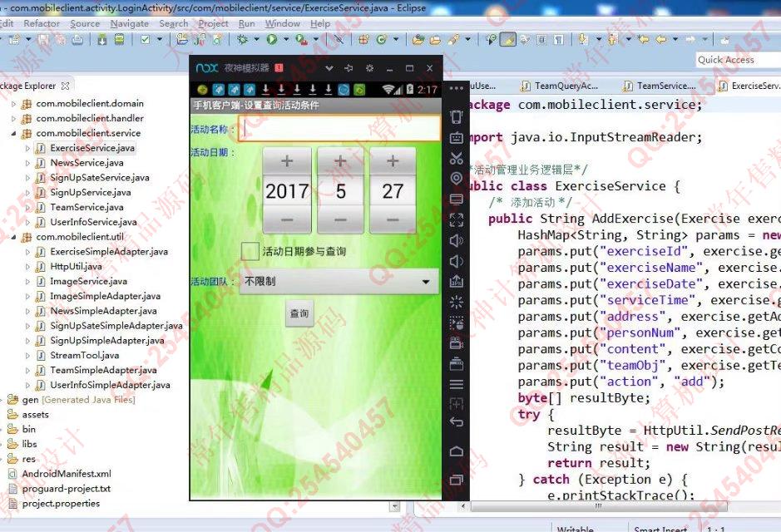Collapse com.mobileclient.util package

point(13,238)
